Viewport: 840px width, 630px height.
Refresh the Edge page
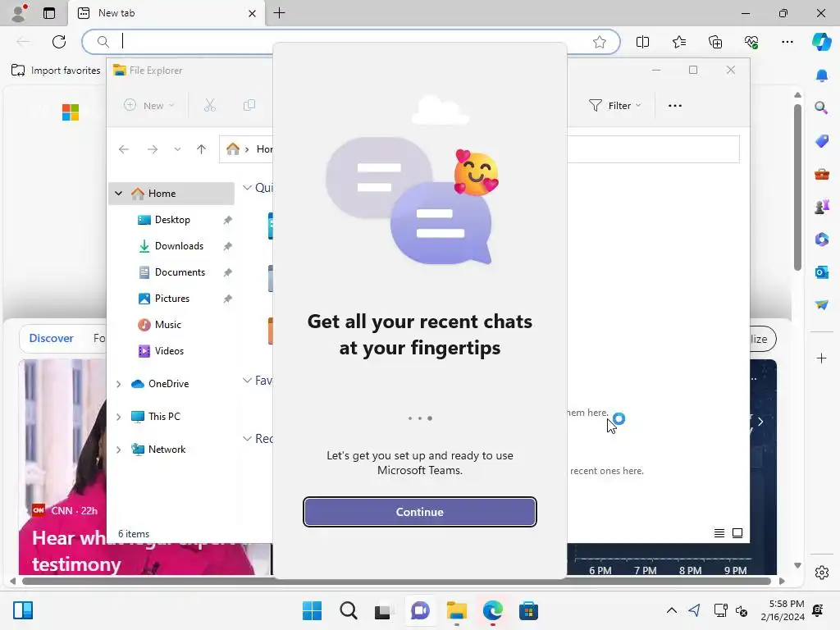(x=59, y=42)
